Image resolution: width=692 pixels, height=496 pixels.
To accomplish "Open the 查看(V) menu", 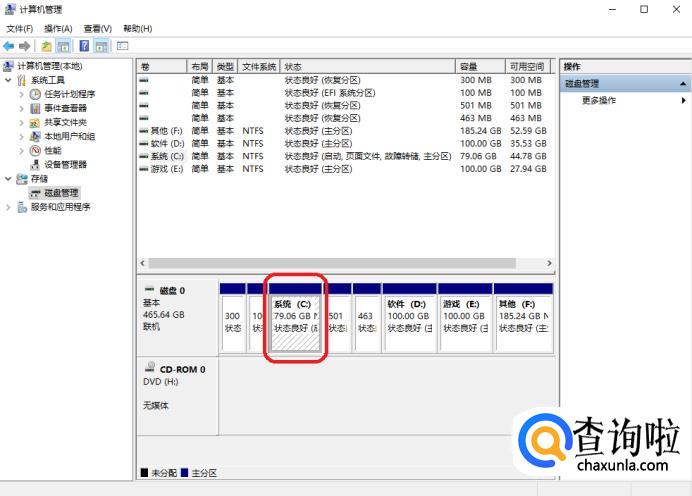I will tap(98, 29).
